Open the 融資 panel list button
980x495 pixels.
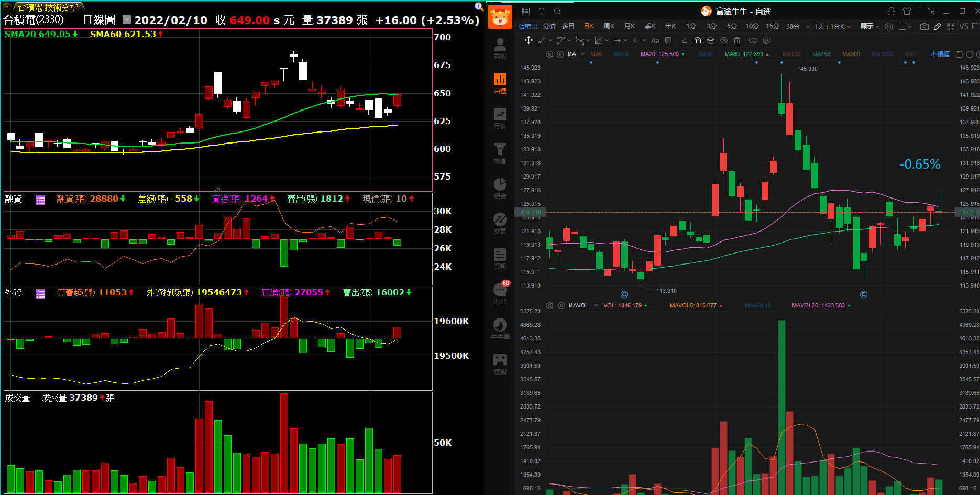tap(40, 200)
